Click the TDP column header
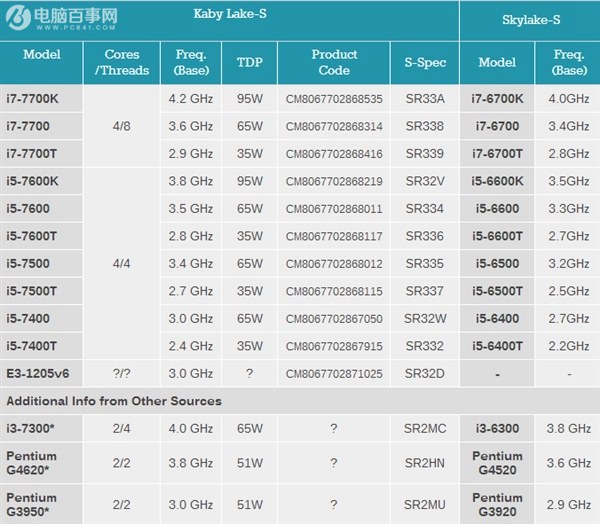The height and width of the screenshot is (524, 600). [x=249, y=62]
